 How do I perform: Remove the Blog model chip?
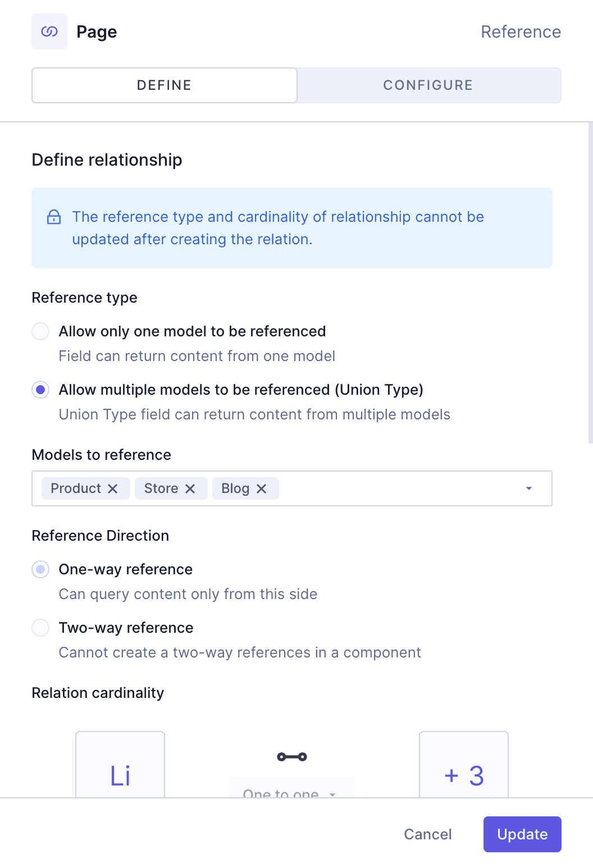point(262,488)
